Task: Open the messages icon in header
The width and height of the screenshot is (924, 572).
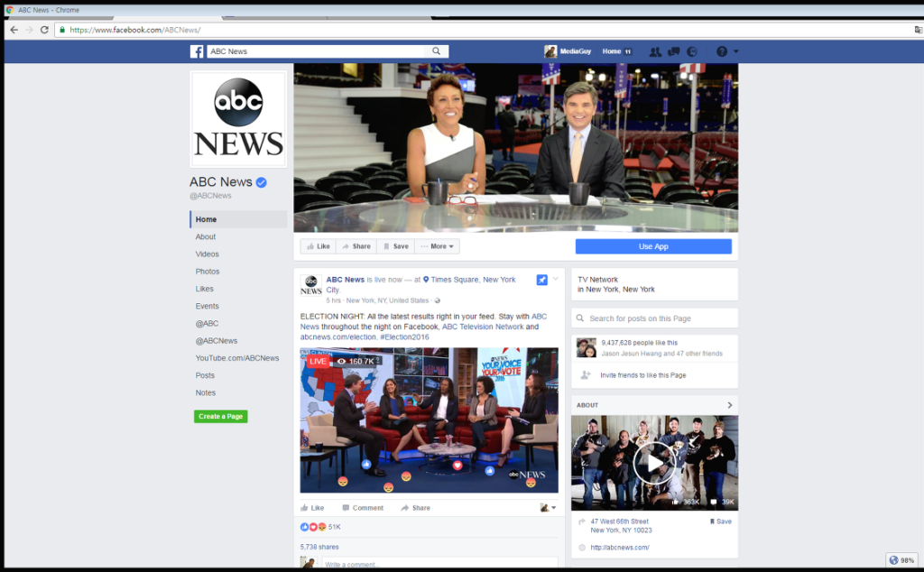Action: click(x=673, y=51)
